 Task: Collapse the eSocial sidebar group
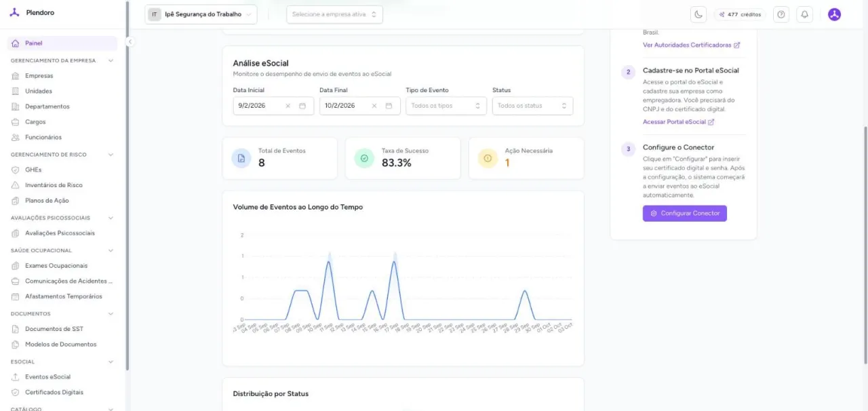click(111, 361)
